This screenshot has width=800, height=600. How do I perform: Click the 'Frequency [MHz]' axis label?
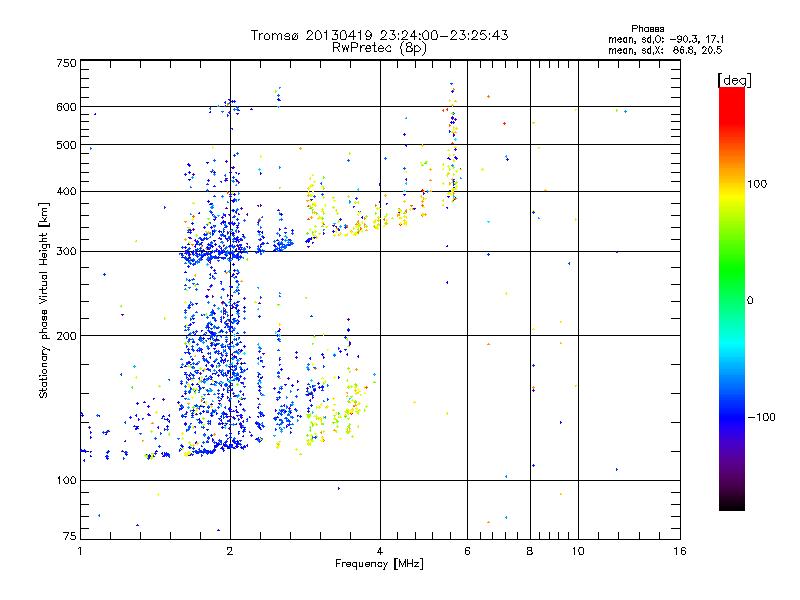coord(379,564)
